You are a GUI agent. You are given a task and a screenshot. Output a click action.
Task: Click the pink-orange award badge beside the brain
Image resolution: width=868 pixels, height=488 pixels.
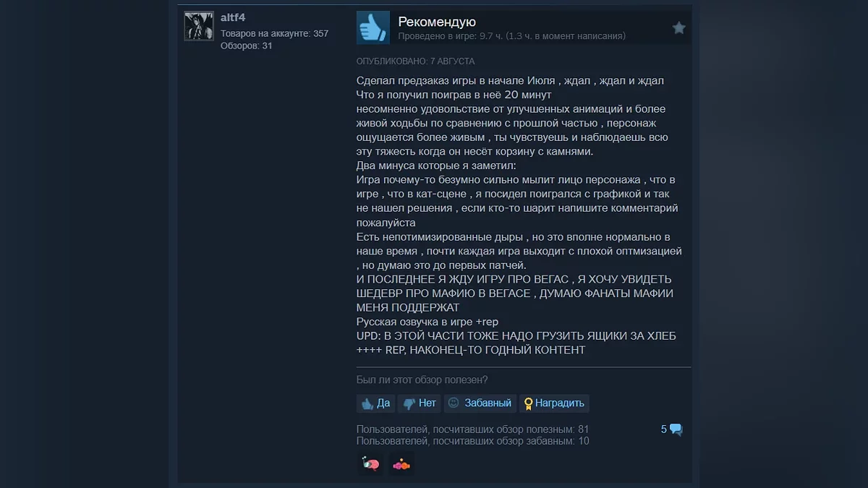coord(401,464)
